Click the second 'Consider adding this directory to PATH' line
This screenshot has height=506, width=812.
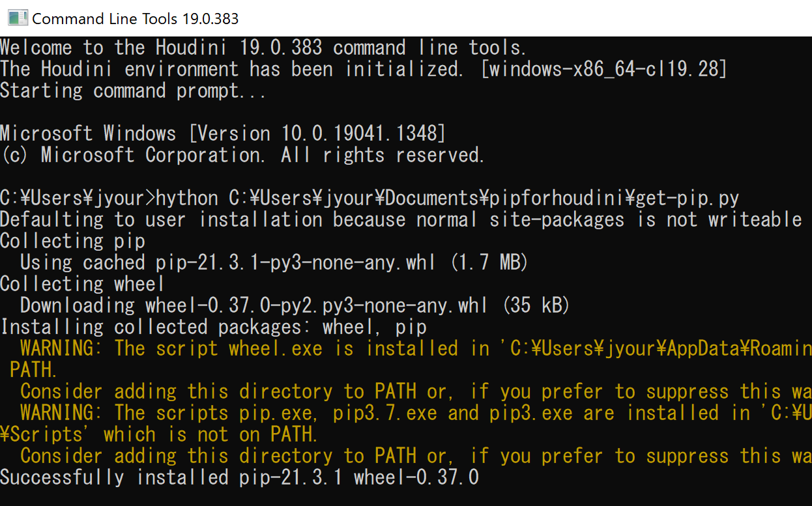point(416,456)
